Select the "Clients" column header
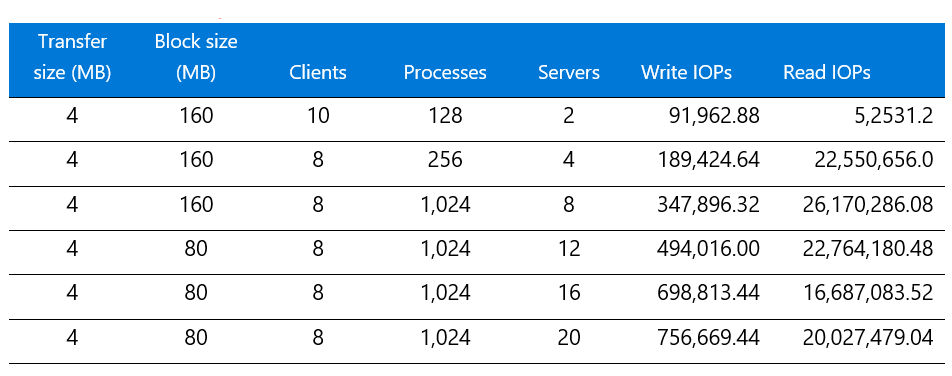Image resolution: width=952 pixels, height=376 pixels. [x=318, y=73]
